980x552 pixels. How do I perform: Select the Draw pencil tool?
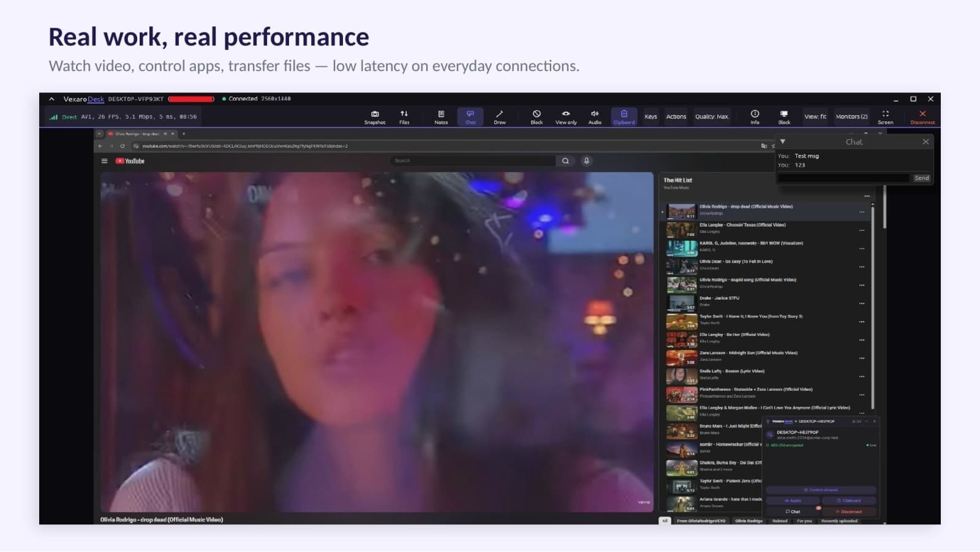point(500,117)
